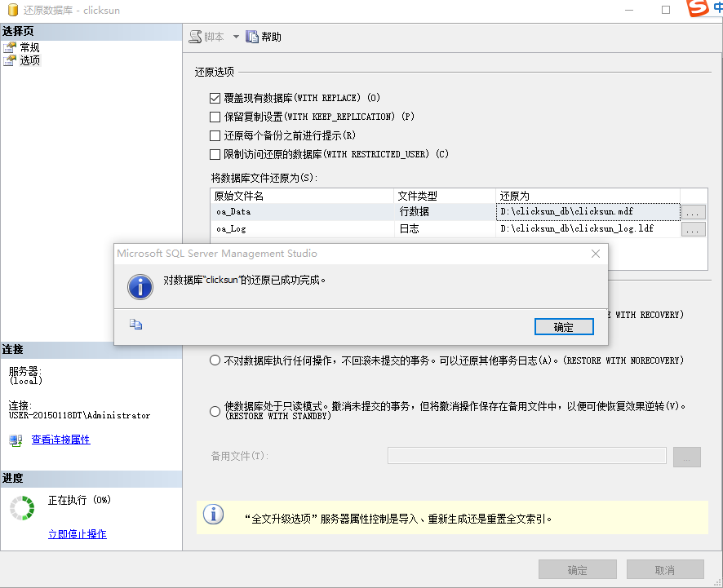Confirm the message dialog with 确定

pyautogui.click(x=564, y=327)
